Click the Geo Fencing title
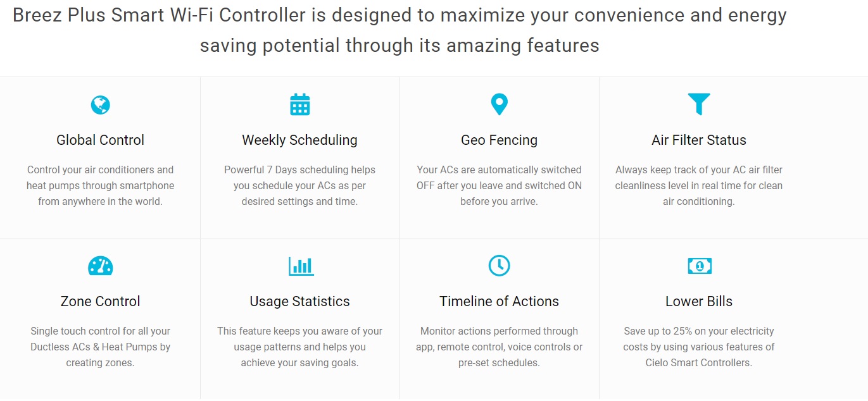The image size is (868, 401). point(499,140)
